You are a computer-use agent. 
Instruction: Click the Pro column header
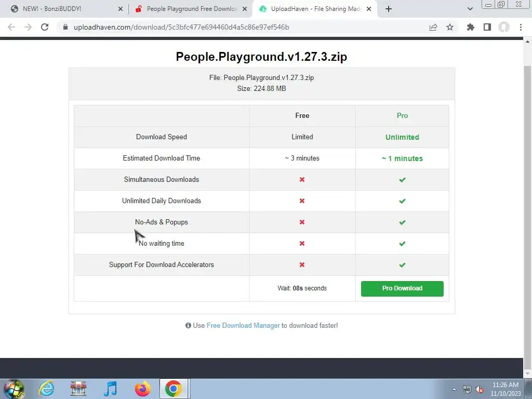click(402, 115)
